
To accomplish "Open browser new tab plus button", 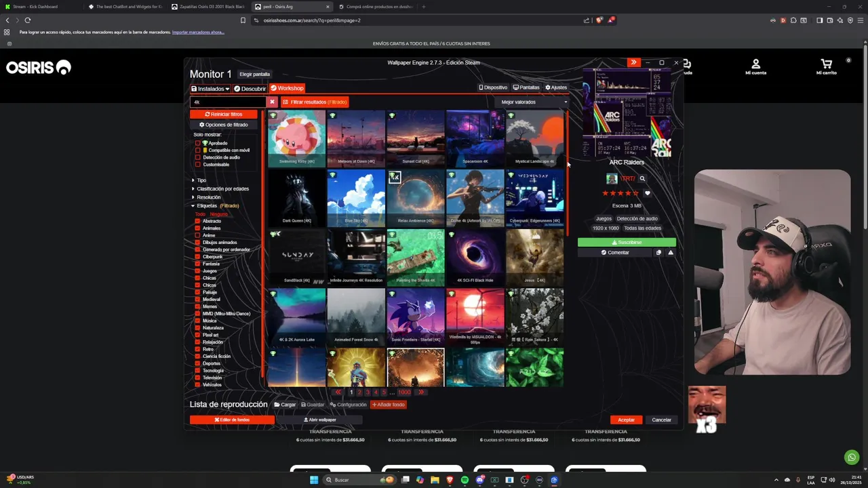I will click(x=423, y=7).
